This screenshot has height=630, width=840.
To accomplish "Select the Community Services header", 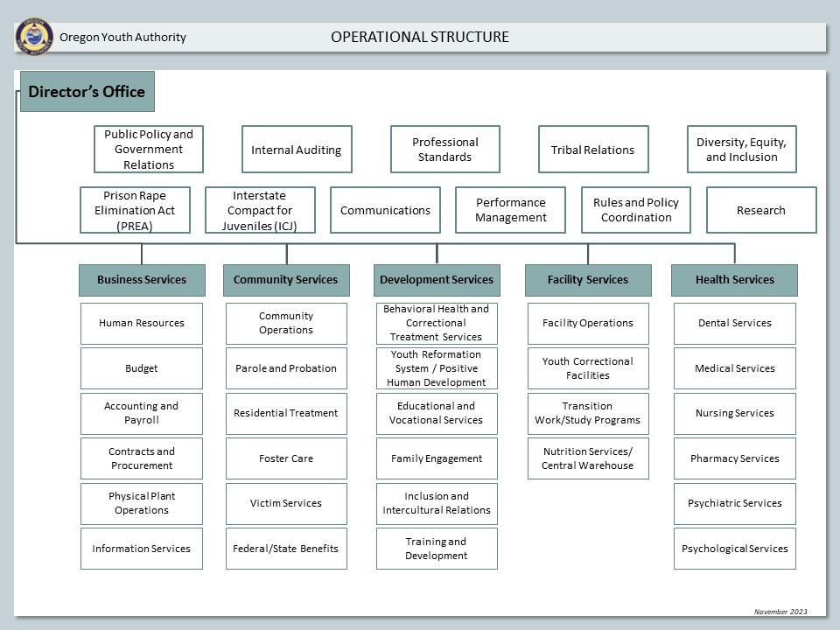I will (x=285, y=280).
